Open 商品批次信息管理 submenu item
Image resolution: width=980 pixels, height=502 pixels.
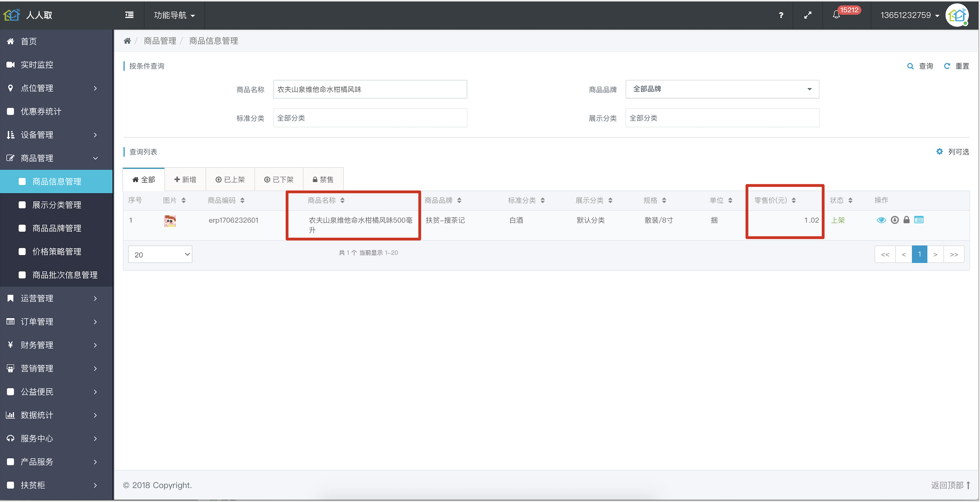click(x=56, y=275)
